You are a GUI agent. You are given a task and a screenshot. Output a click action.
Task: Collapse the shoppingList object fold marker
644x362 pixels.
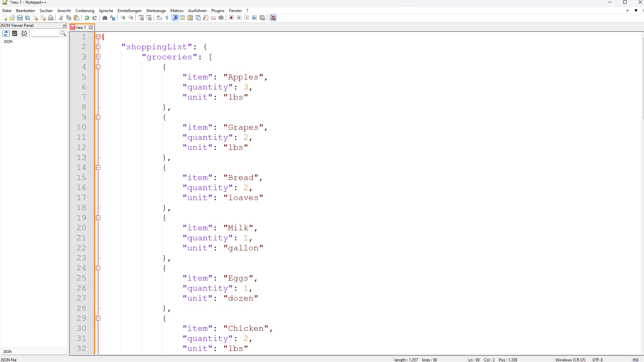point(98,47)
